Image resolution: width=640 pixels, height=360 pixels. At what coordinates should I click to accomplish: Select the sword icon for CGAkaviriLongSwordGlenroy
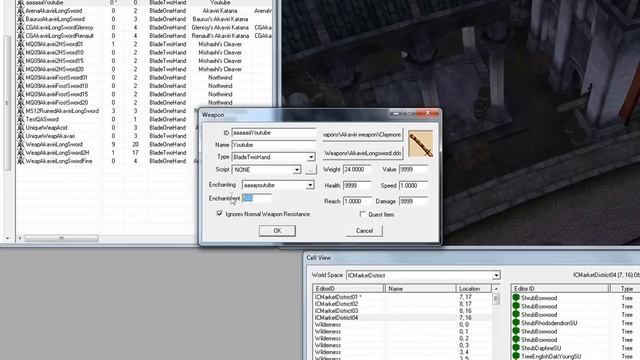[20, 28]
